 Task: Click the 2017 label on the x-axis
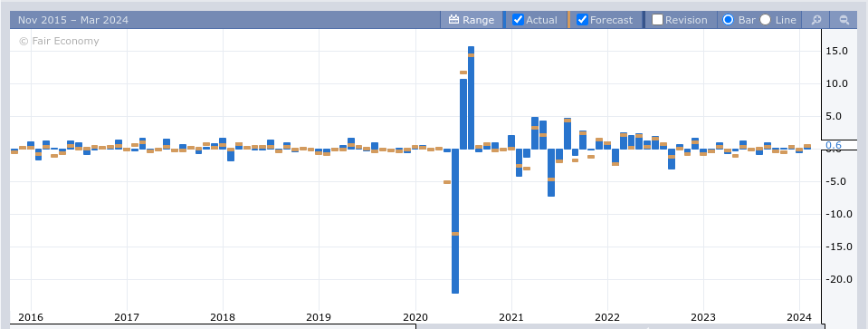point(126,317)
